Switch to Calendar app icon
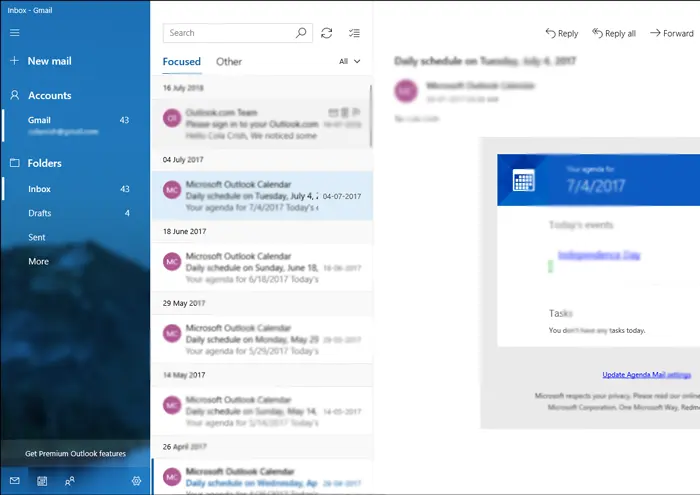Image resolution: width=700 pixels, height=495 pixels. [x=42, y=481]
